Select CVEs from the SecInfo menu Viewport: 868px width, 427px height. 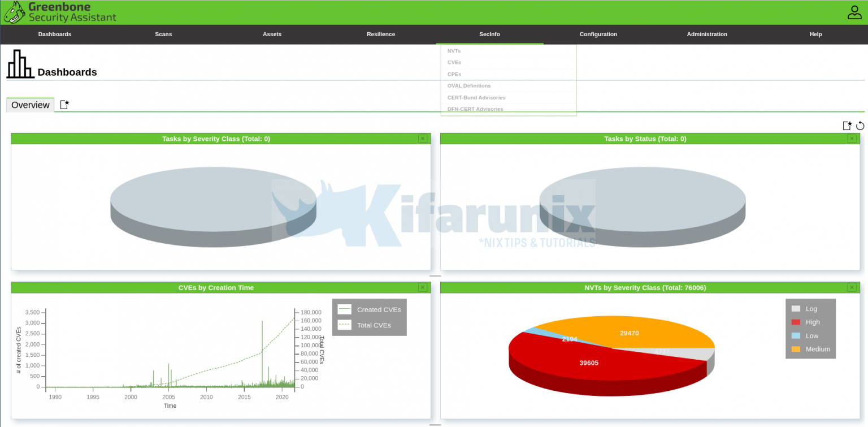pos(454,62)
